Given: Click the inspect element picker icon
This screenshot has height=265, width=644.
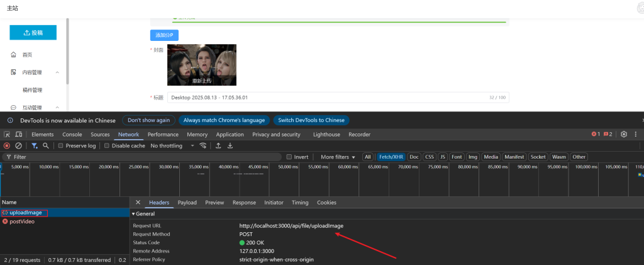Looking at the screenshot, I should pyautogui.click(x=6, y=134).
